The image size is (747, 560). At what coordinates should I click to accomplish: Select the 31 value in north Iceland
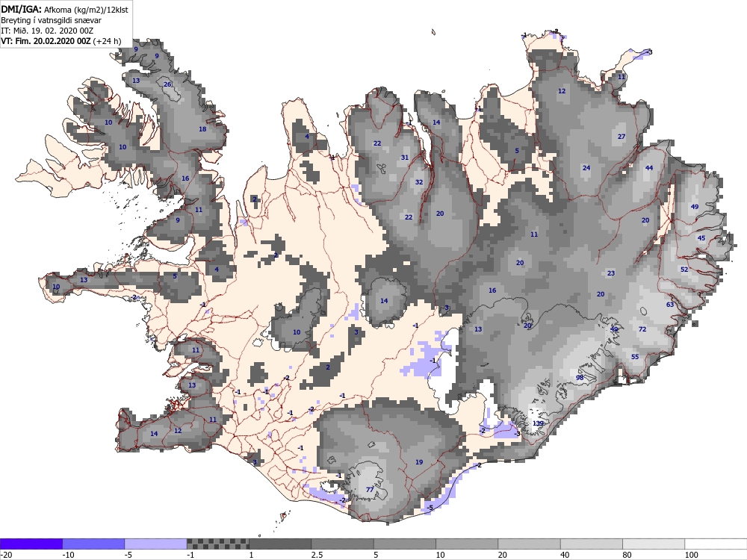(x=405, y=158)
